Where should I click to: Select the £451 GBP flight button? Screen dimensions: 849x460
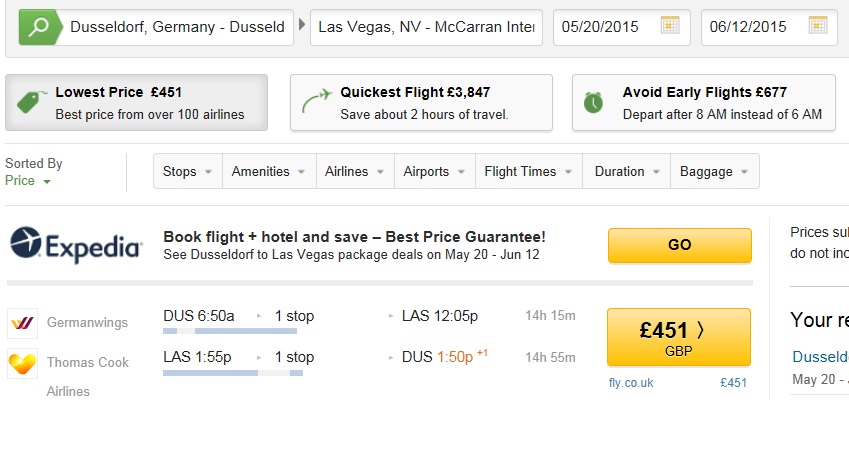[678, 337]
